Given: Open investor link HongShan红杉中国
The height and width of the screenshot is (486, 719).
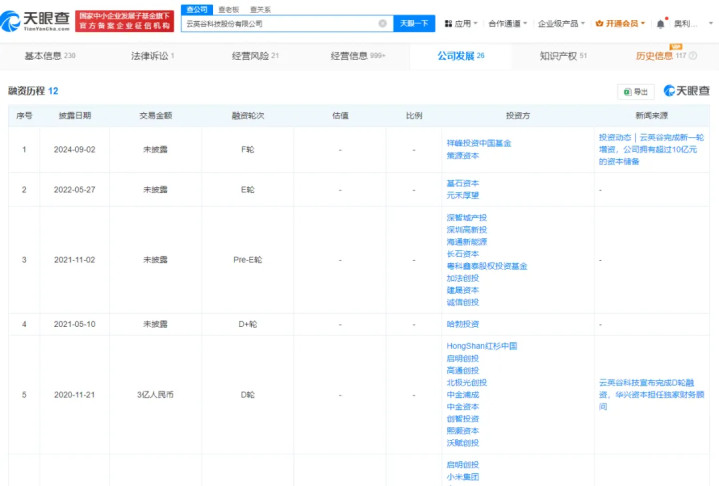Looking at the screenshot, I should (x=481, y=346).
